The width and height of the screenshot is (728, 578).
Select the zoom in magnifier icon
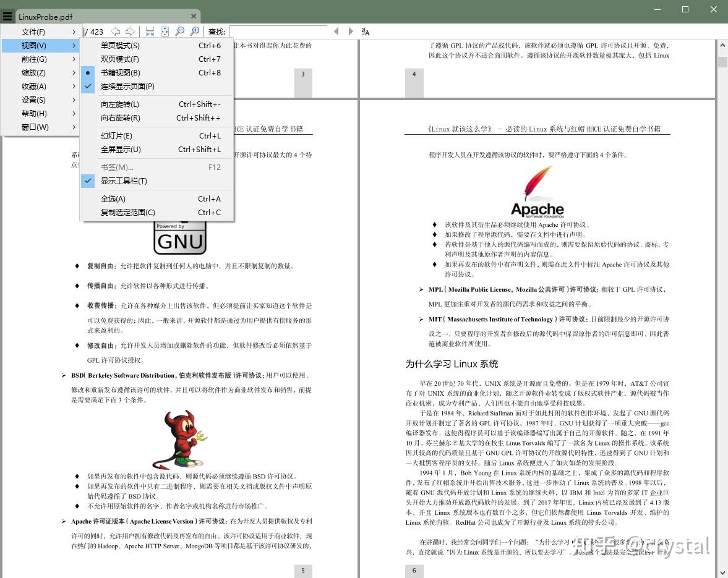(195, 32)
